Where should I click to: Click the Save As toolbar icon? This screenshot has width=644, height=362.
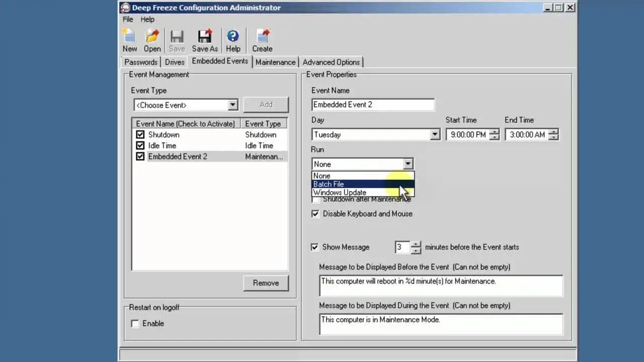point(205,36)
